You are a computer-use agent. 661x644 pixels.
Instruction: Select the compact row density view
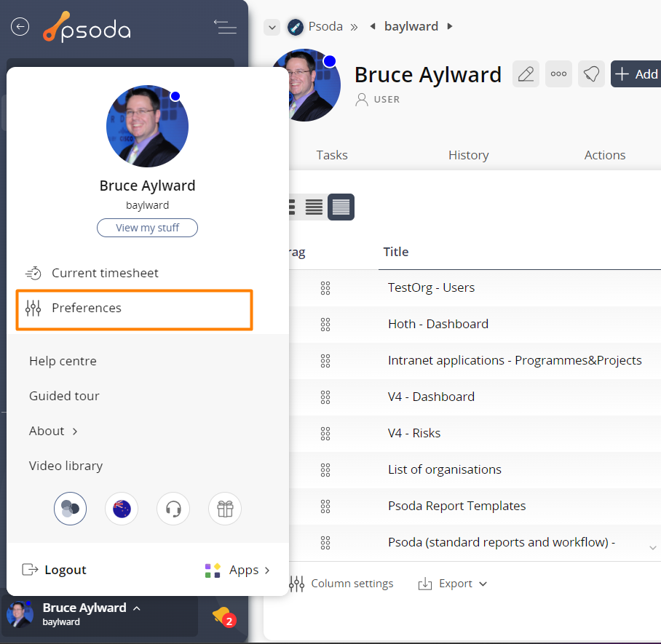click(x=341, y=207)
